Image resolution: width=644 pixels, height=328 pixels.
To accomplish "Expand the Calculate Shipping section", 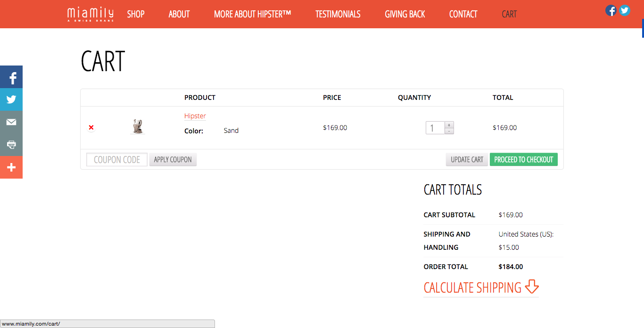I will pyautogui.click(x=481, y=287).
